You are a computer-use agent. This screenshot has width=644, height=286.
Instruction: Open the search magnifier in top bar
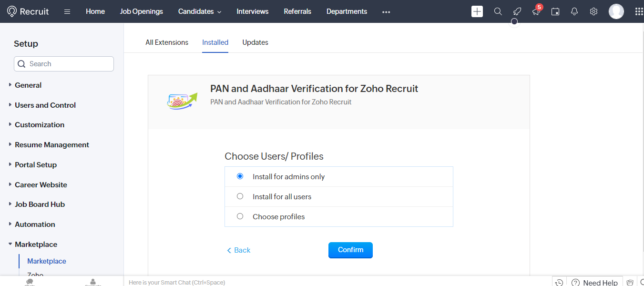(498, 11)
